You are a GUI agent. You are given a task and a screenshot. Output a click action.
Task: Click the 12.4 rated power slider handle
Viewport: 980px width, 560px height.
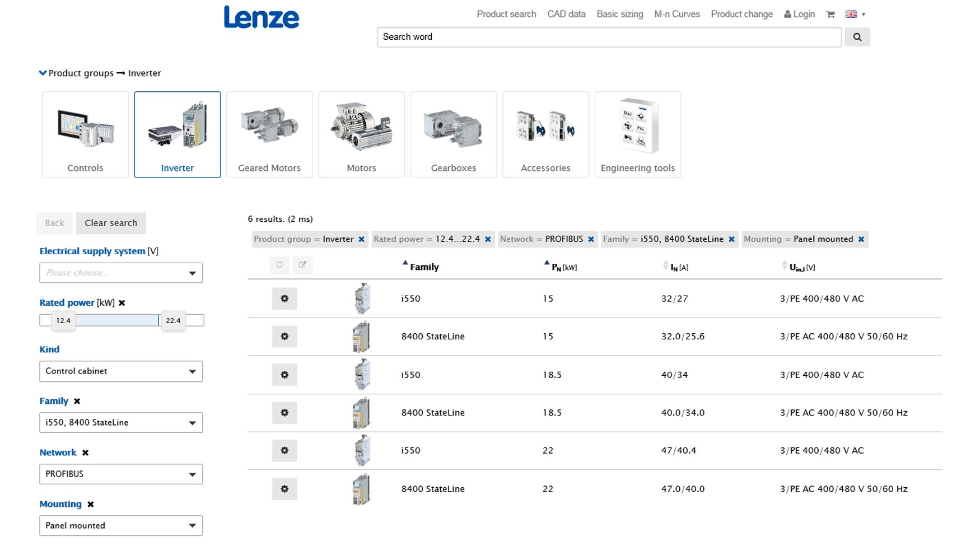[x=62, y=320]
